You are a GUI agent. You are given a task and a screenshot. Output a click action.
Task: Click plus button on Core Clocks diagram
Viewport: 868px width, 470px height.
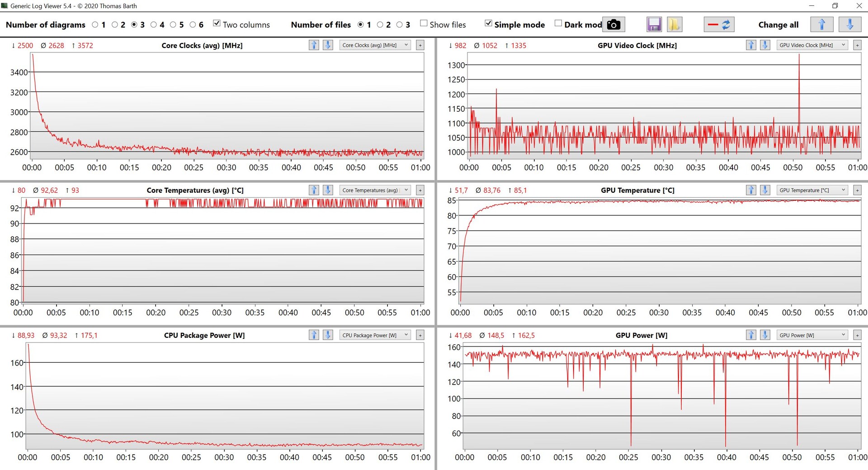tap(420, 45)
